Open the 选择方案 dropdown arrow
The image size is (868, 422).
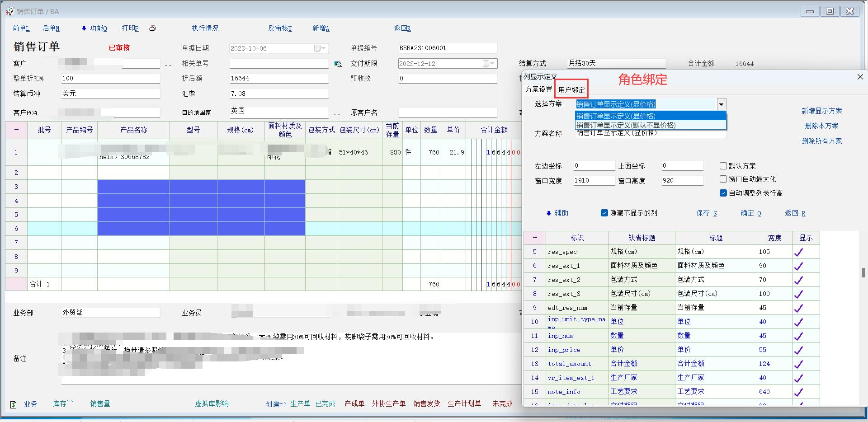click(x=721, y=104)
